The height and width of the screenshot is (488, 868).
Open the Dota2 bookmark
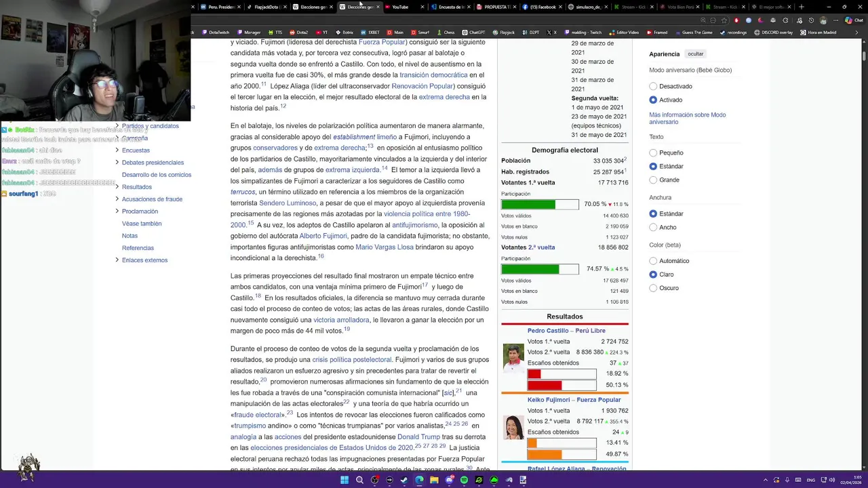pos(298,33)
